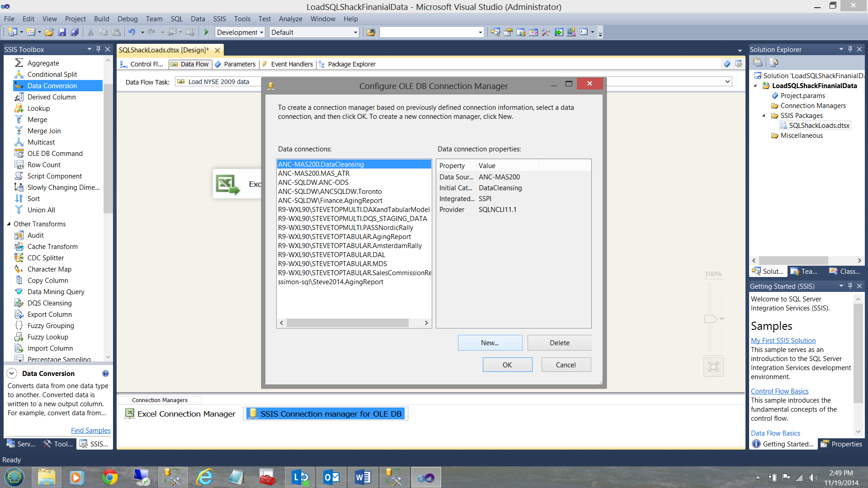The width and height of the screenshot is (868, 488).
Task: Collapse the SSIS Packages tree node
Action: point(764,116)
